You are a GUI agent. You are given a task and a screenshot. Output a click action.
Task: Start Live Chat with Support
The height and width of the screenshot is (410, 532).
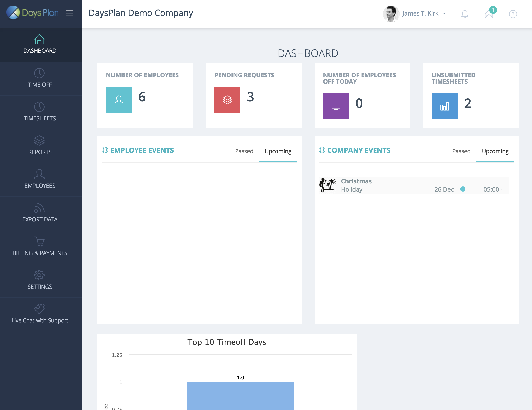[x=40, y=314]
